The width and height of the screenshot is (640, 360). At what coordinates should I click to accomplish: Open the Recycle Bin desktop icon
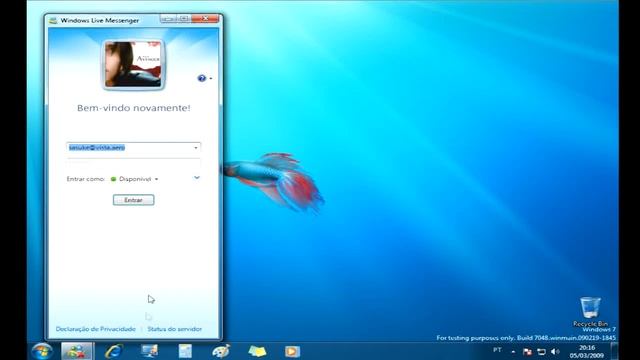590,312
